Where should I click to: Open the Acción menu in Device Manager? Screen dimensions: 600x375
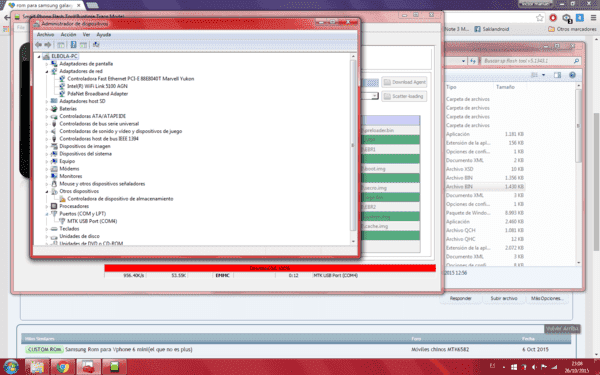tap(68, 34)
